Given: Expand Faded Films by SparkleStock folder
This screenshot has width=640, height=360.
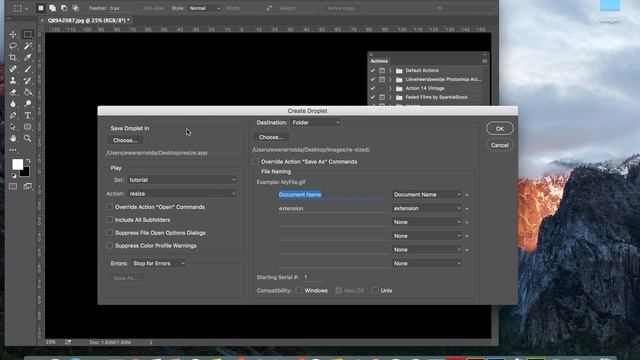Looking at the screenshot, I should 390,97.
